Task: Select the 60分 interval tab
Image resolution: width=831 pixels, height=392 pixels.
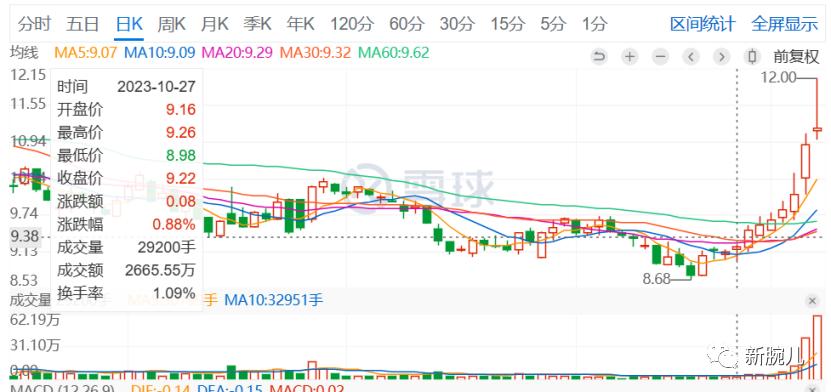Action: click(406, 24)
